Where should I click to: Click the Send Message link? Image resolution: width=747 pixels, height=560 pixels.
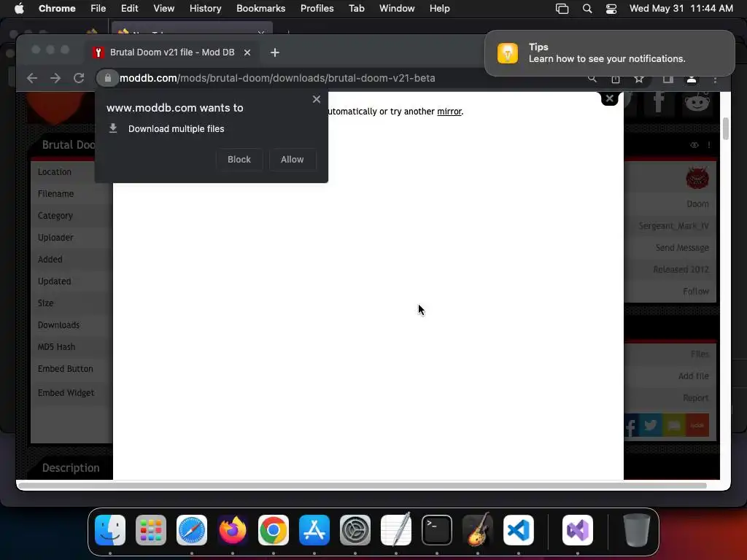tap(682, 248)
